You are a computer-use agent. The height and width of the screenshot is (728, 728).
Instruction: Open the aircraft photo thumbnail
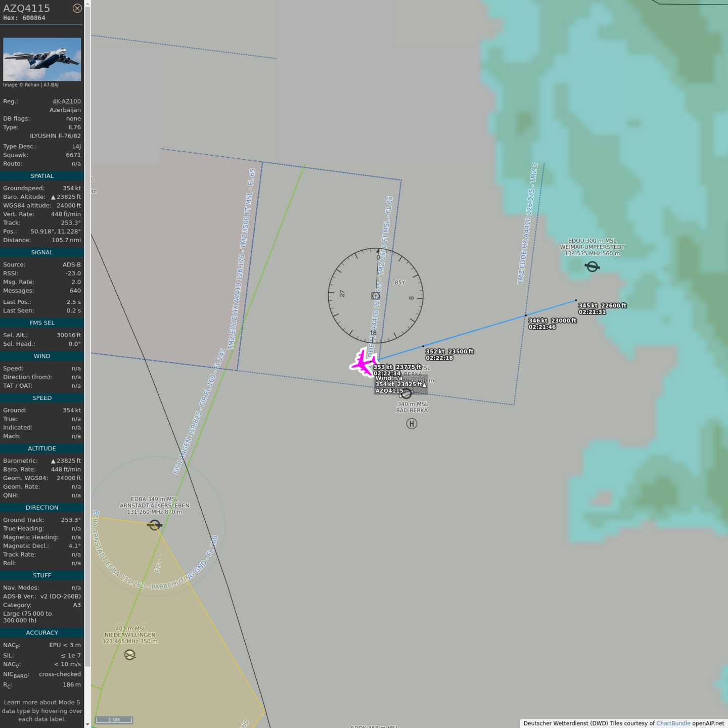[42, 59]
